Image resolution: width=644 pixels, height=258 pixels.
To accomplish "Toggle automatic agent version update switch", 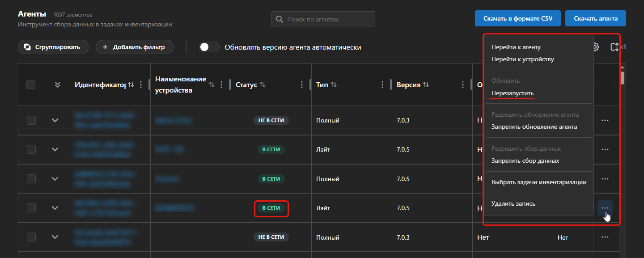I will point(209,47).
